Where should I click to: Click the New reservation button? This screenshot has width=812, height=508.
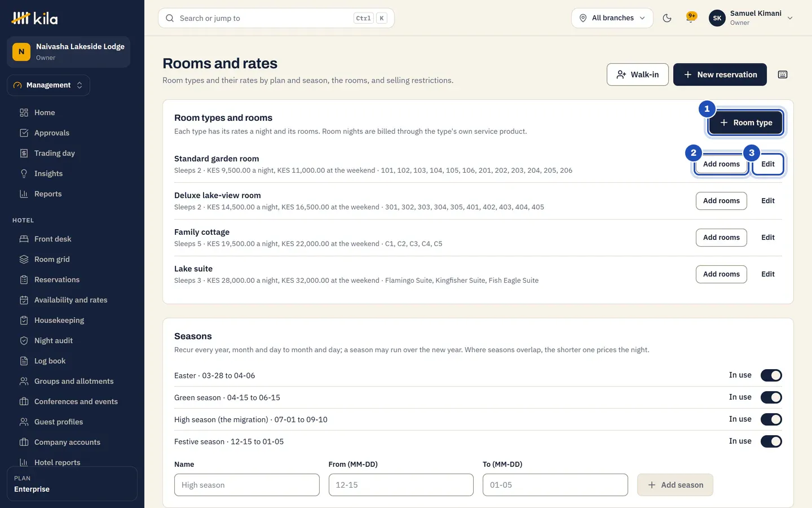click(x=720, y=75)
